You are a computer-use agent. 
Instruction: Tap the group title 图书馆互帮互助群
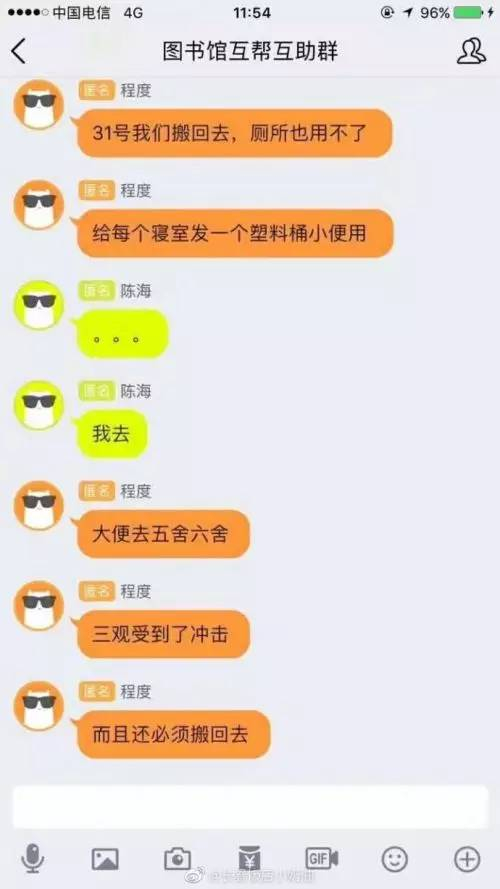point(250,52)
